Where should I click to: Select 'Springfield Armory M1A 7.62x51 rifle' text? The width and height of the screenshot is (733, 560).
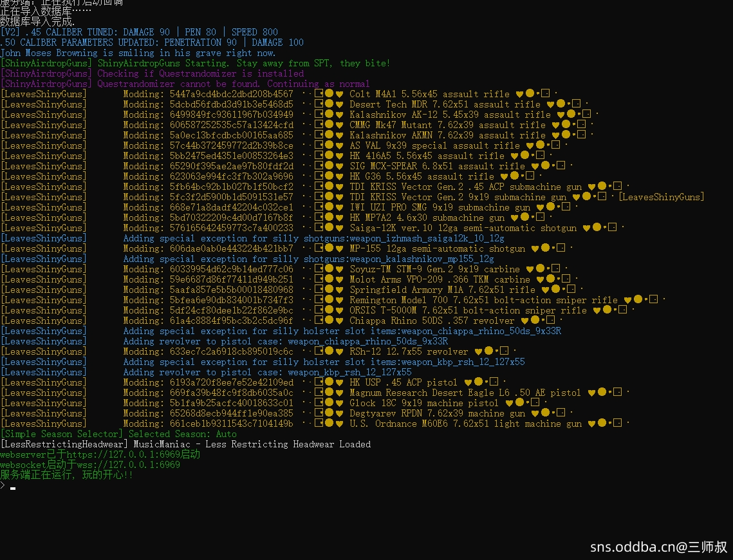coord(442,290)
